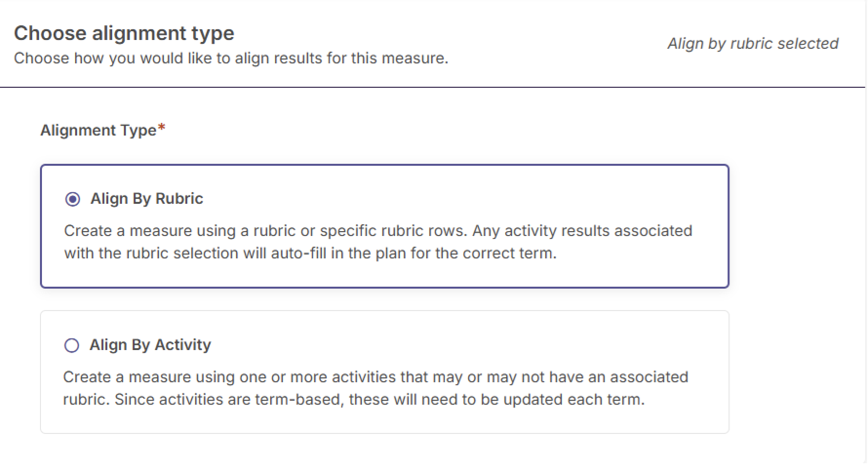Click the red required asterisk
Viewport: 868px width, 470px height.
coord(162,129)
